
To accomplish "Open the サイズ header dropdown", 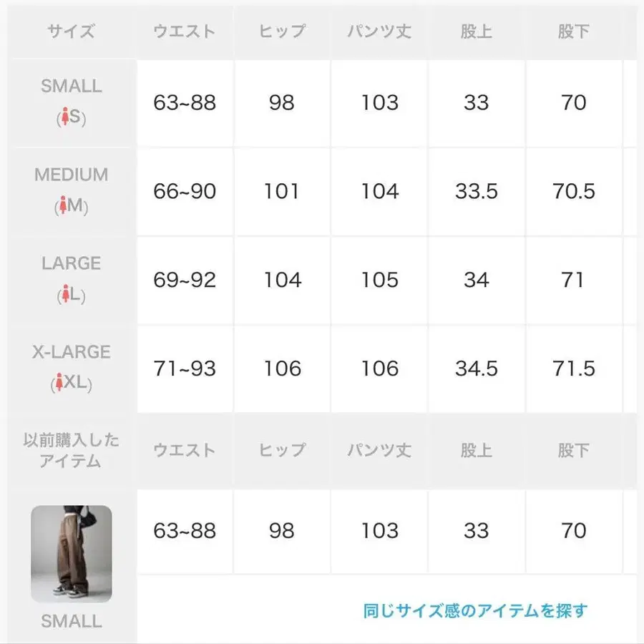I will (x=69, y=31).
